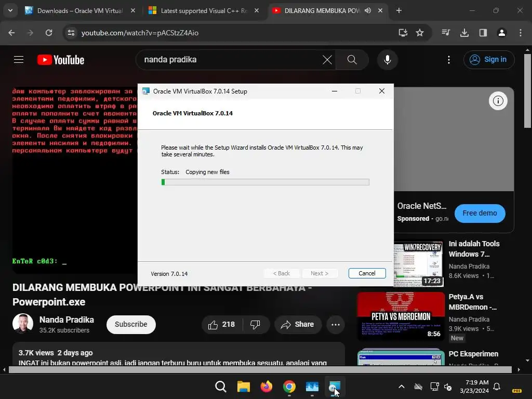
Task: Open the Chrome three-dot menu
Action: pos(521,33)
